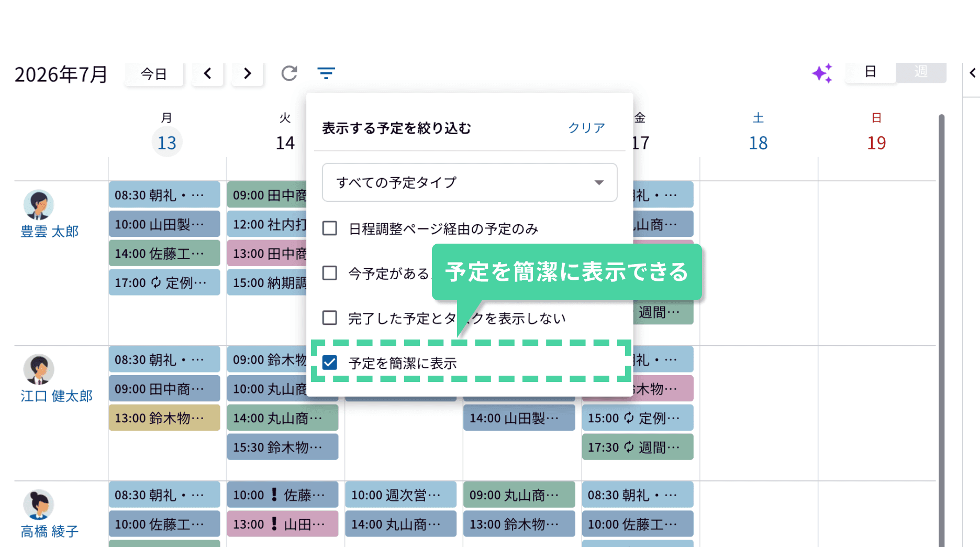Open 豊雲's Tuesday 12:00 社内打 event

click(x=267, y=224)
